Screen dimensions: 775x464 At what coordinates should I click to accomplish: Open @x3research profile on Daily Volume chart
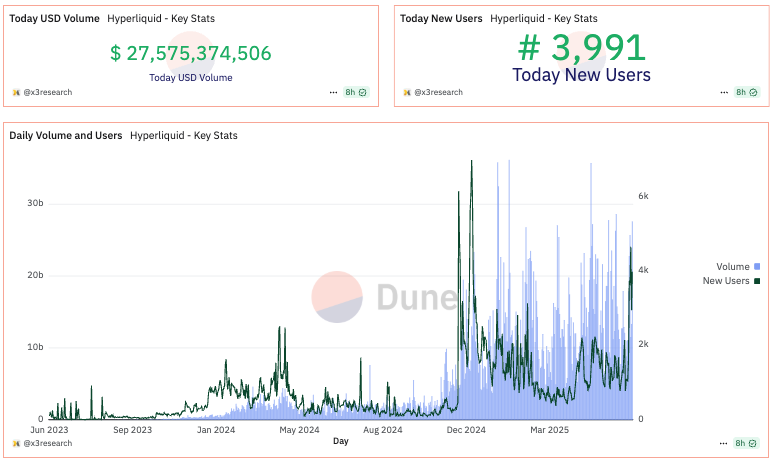48,443
